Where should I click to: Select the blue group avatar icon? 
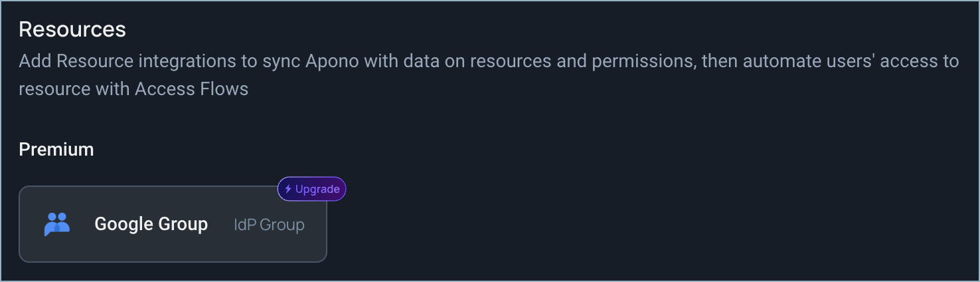coord(57,224)
